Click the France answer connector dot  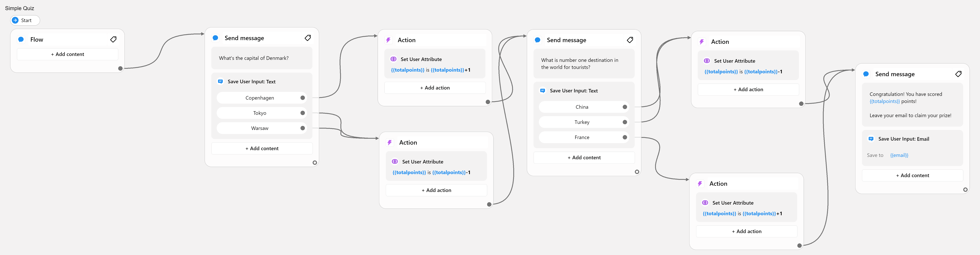tap(625, 138)
